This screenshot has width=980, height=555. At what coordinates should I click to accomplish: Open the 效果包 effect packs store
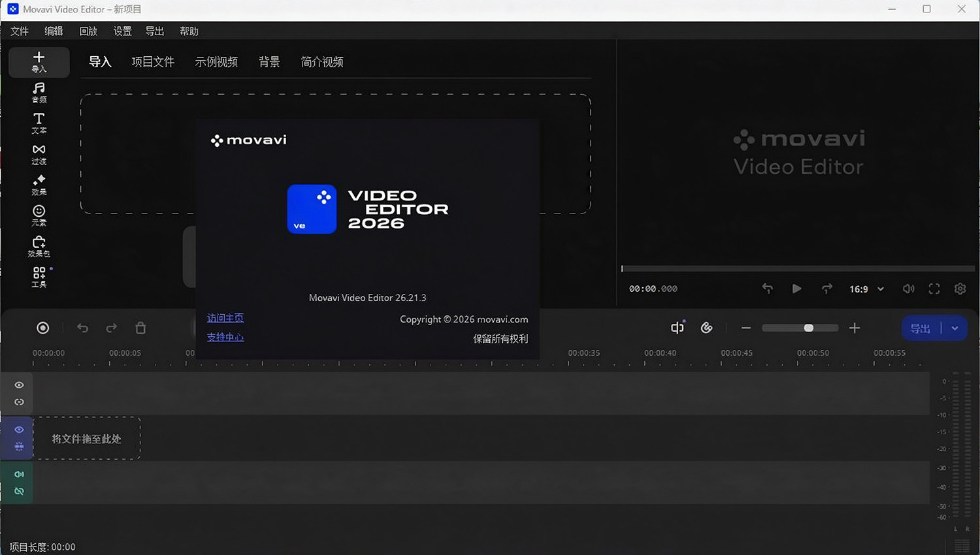click(x=39, y=246)
